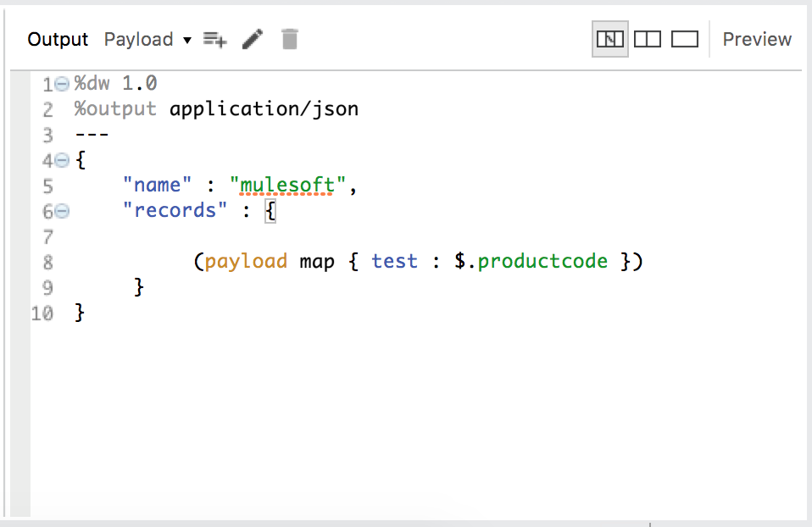Open the Payload target dropdown

coord(147,39)
